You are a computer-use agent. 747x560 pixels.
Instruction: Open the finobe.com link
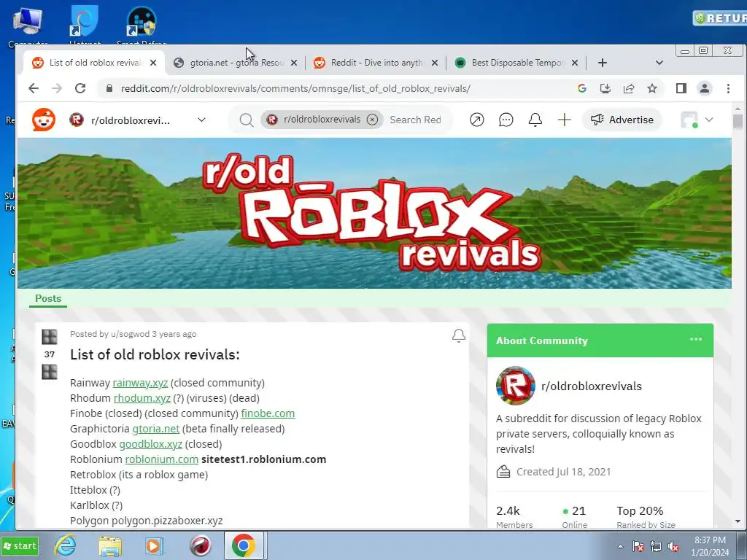268,413
